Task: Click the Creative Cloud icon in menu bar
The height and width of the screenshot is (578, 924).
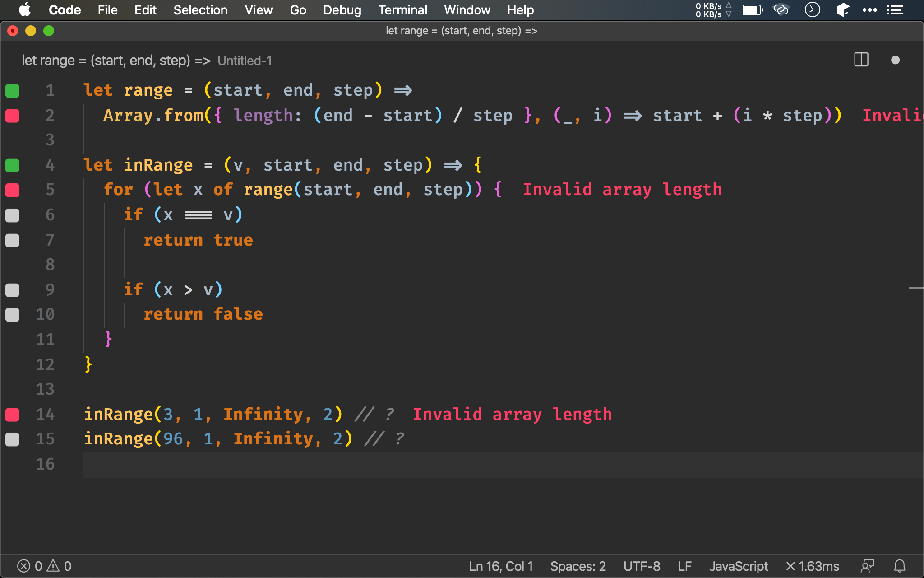Action: 781,10
